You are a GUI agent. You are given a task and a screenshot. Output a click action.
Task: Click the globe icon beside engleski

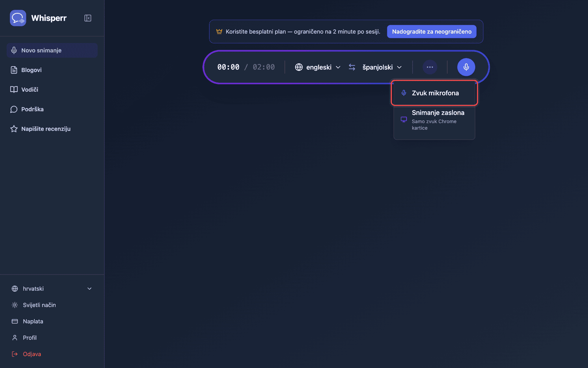pyautogui.click(x=299, y=67)
